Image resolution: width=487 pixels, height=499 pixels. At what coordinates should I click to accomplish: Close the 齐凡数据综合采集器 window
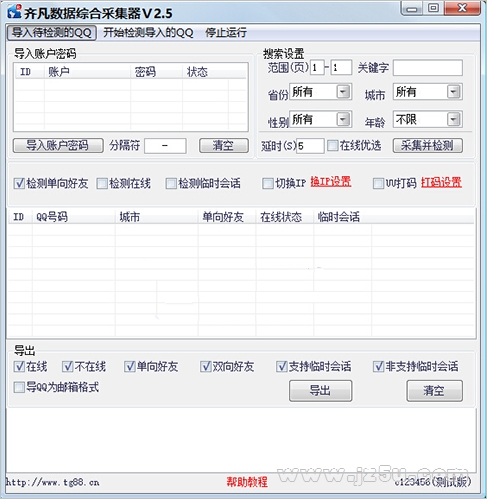pyautogui.click(x=462, y=8)
